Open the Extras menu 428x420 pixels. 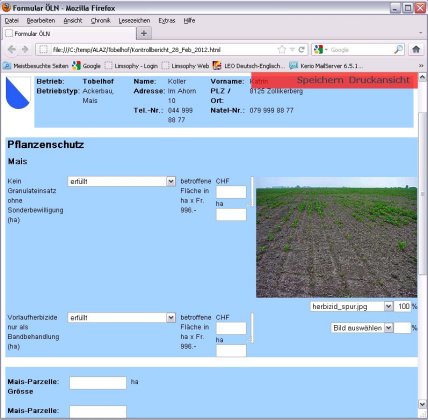pyautogui.click(x=167, y=21)
